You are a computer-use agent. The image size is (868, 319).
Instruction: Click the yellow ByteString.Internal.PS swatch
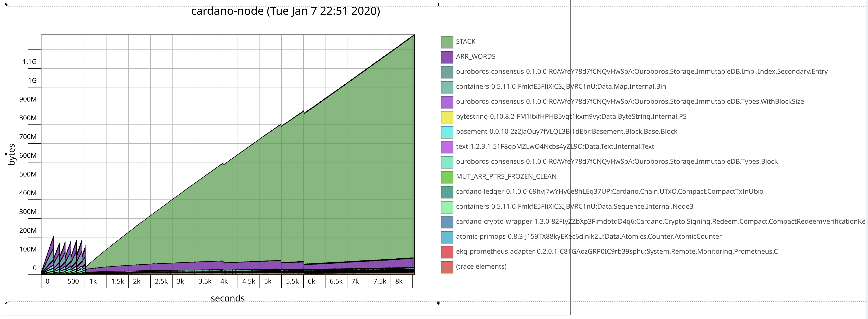(447, 117)
